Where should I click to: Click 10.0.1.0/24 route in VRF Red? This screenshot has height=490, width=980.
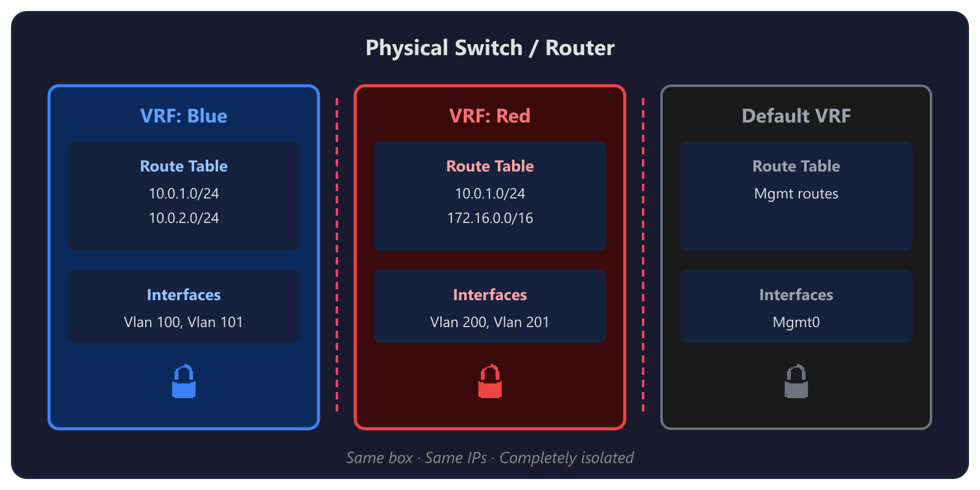[490, 194]
